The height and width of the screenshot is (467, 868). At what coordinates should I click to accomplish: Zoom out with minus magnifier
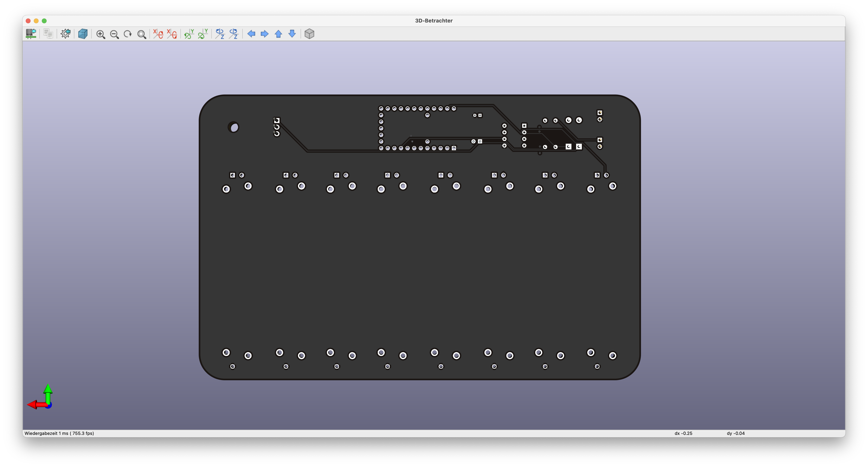point(114,34)
